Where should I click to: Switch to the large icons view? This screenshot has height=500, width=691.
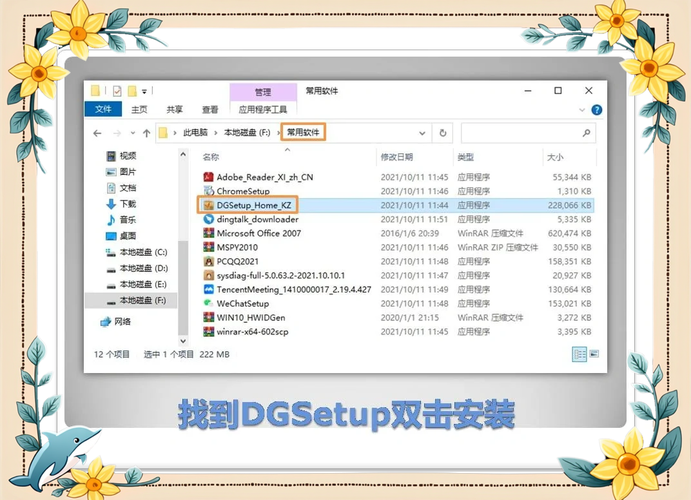click(x=593, y=354)
